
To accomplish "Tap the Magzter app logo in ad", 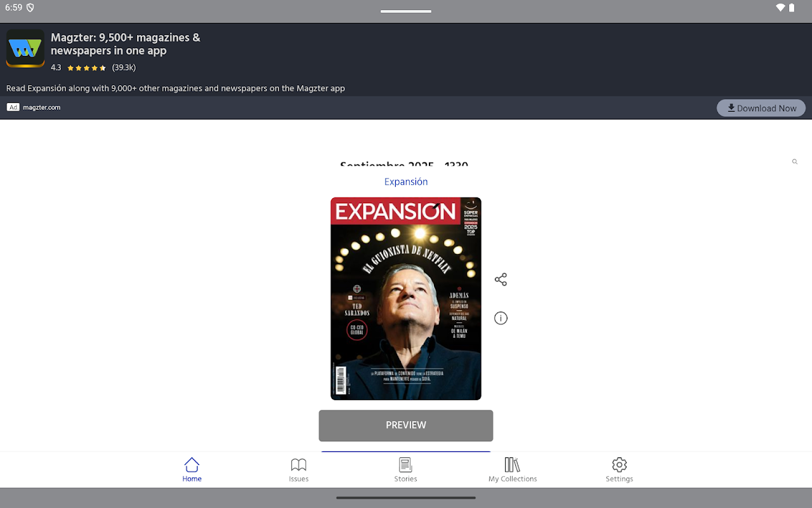I will pos(25,48).
